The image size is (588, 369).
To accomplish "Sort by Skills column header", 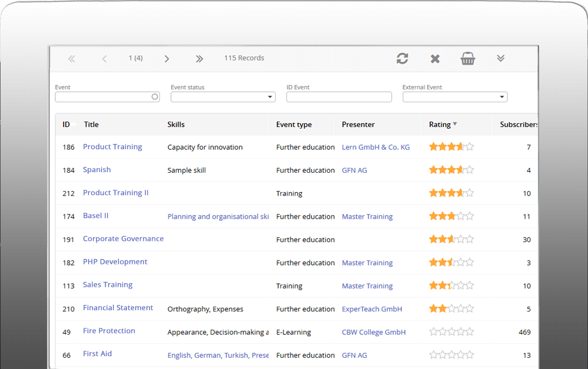I will pos(176,125).
